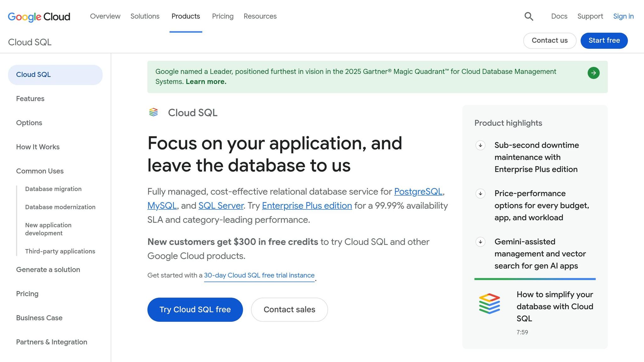Screen dimensions: 644x362
Task: Click Learn more in Gartner banner
Action: [206, 82]
